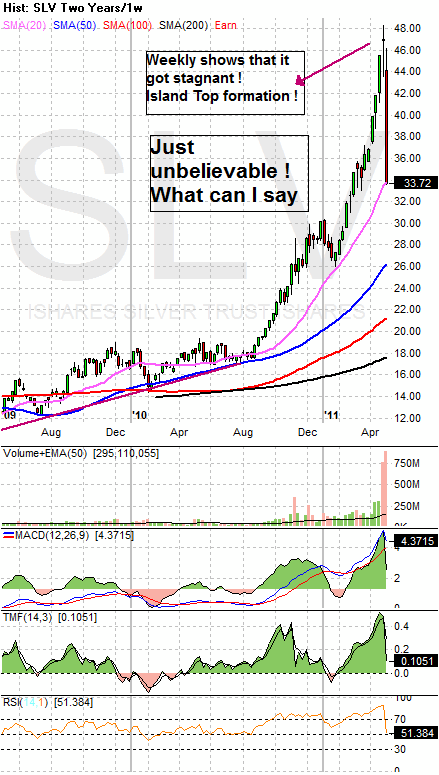Select the red SMA(100) legend label
Image resolution: width=439 pixels, height=775 pixels.
[x=128, y=25]
